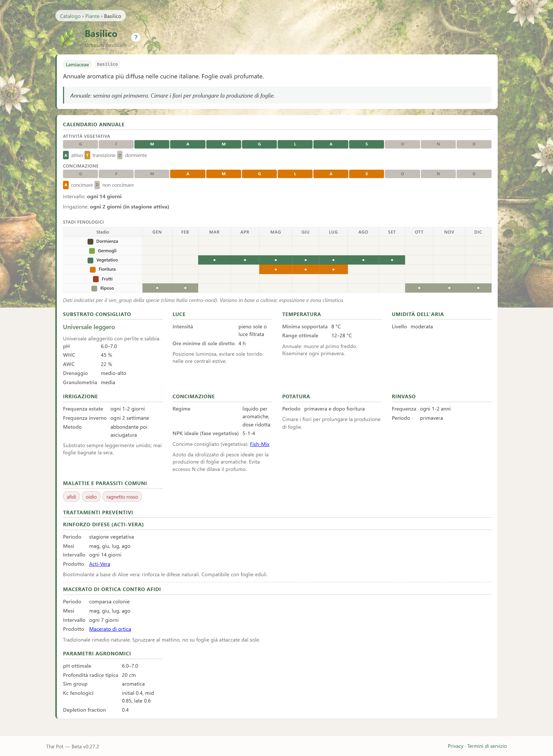Click the 'non concimare' legend badge

(97, 185)
